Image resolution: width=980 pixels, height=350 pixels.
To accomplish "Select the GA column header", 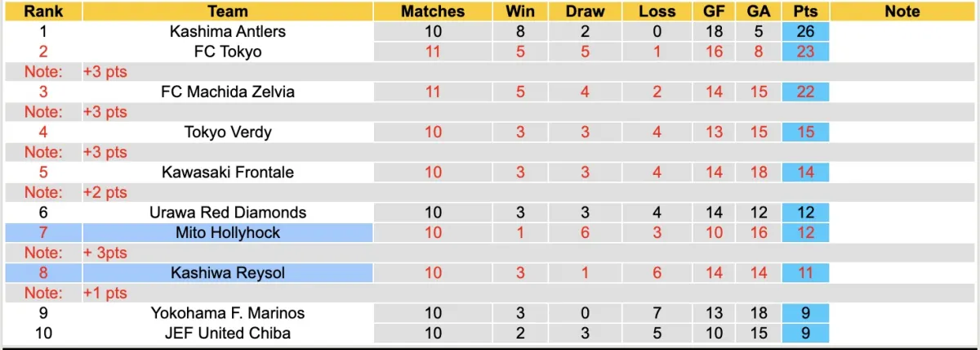I will point(759,11).
